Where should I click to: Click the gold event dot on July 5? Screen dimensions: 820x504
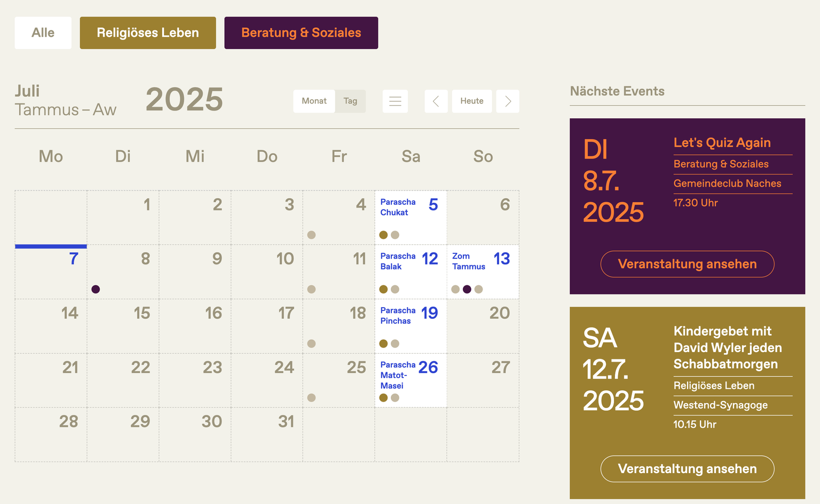383,235
